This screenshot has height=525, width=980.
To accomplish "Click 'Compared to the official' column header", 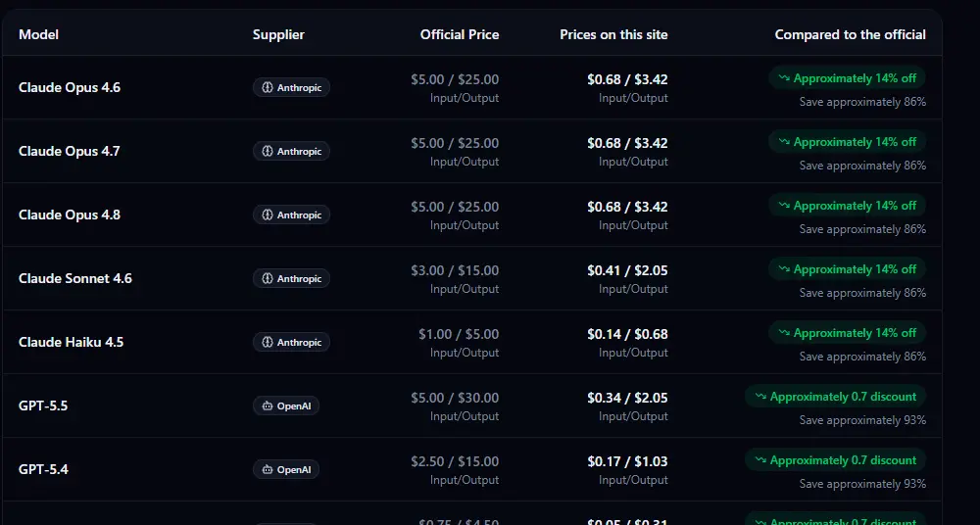I will [x=850, y=34].
